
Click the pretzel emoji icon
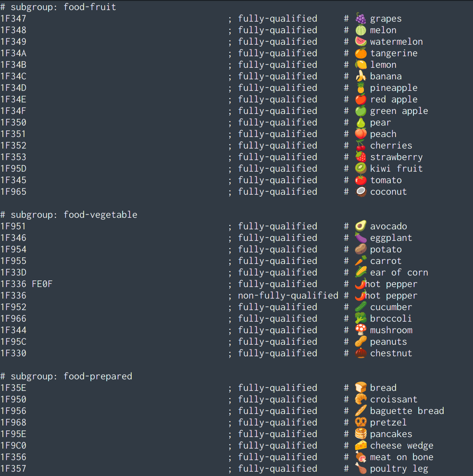click(361, 422)
